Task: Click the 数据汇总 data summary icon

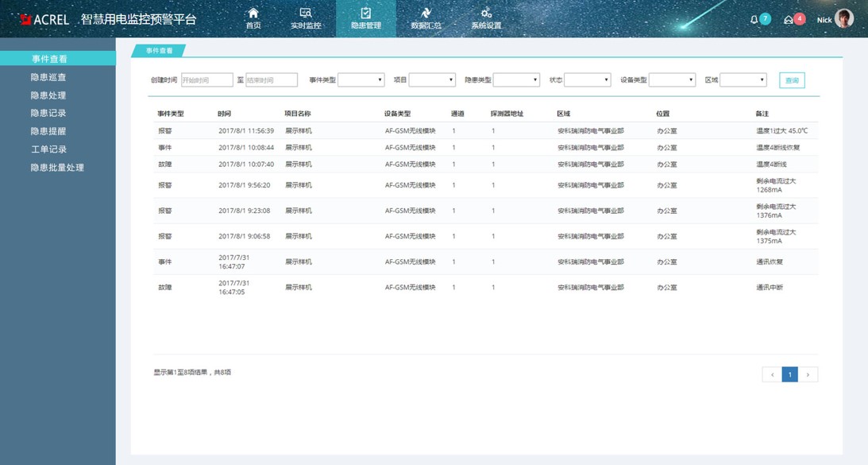Action: [x=426, y=17]
